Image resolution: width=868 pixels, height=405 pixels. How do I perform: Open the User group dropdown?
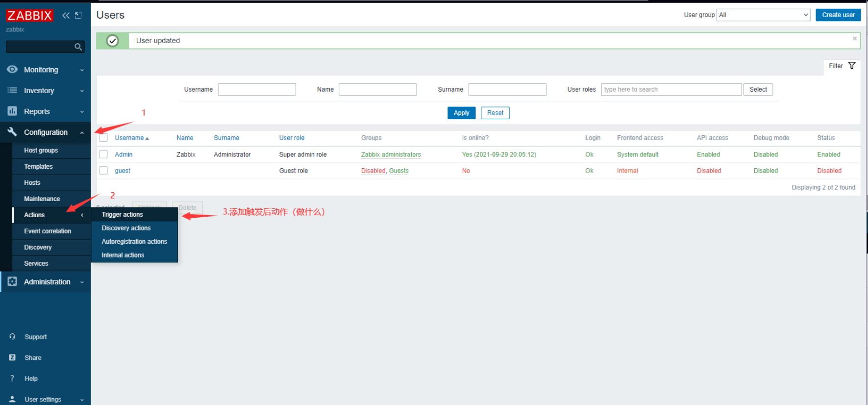(x=763, y=15)
